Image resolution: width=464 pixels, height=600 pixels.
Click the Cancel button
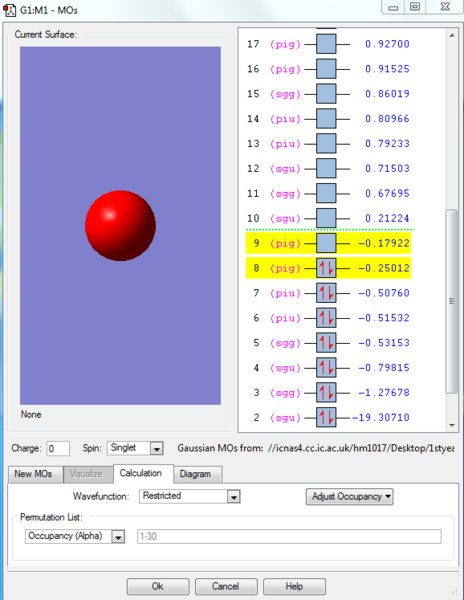point(226,586)
